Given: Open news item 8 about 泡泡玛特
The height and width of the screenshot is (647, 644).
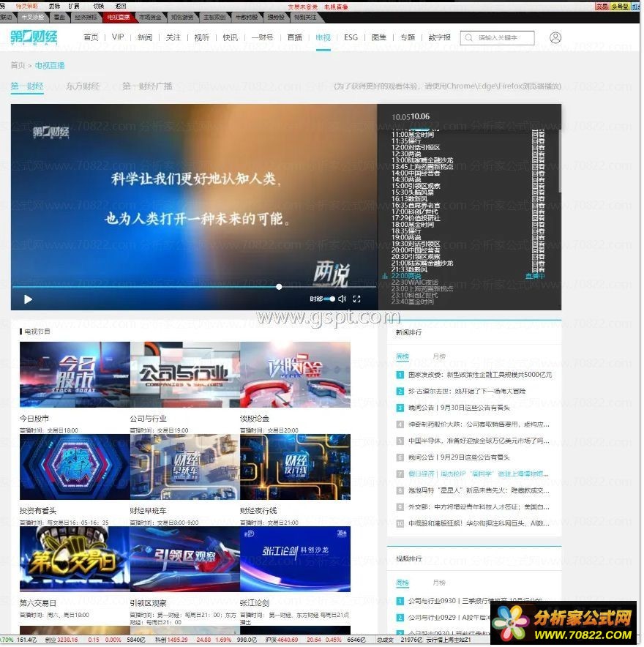Looking at the screenshot, I should coord(479,490).
